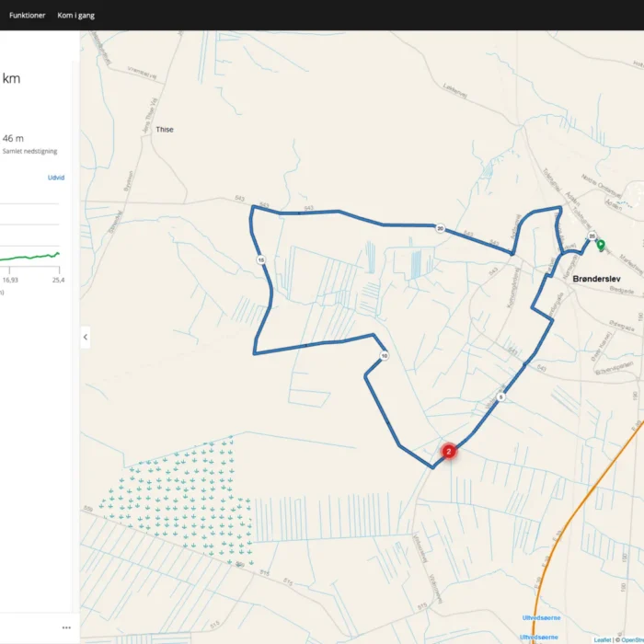The height and width of the screenshot is (644, 644).
Task: Select the 10 km distance marker
Action: (384, 355)
